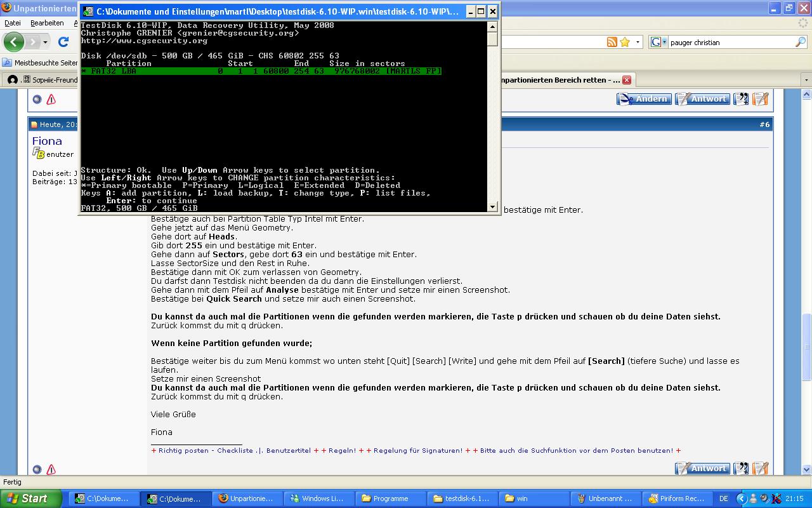
Task: Open 'Bitte auch die Suchfunktion' link
Action: click(577, 450)
